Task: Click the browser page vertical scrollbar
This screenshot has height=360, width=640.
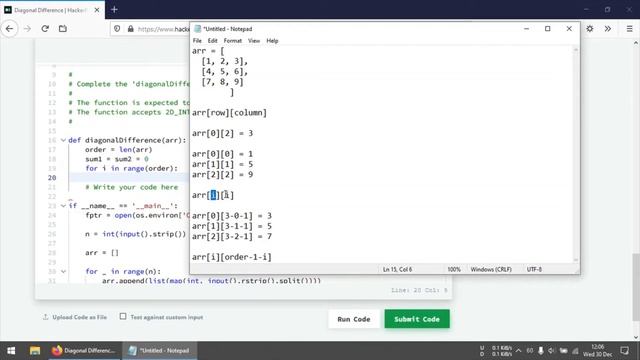Action: [636, 190]
